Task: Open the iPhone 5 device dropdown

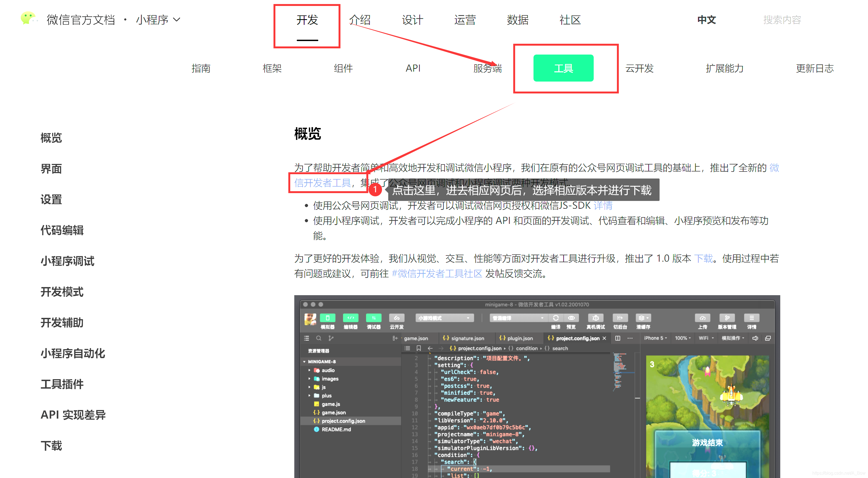Action: (655, 338)
